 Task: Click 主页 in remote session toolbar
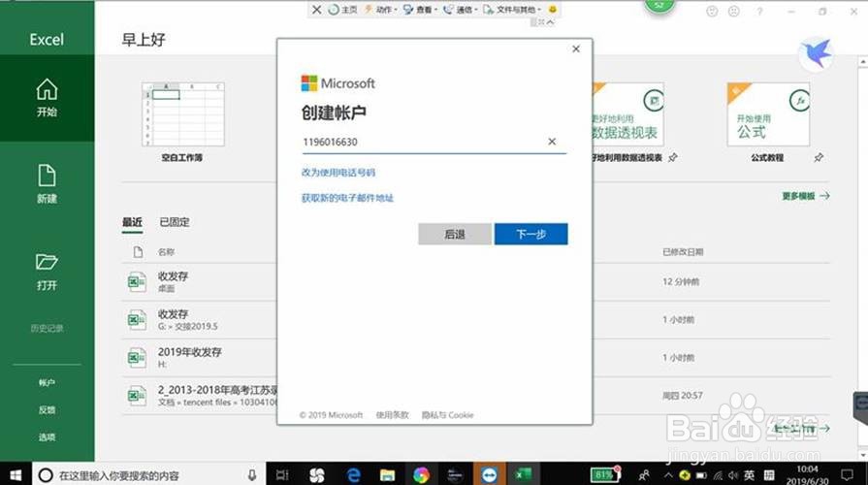click(x=342, y=10)
